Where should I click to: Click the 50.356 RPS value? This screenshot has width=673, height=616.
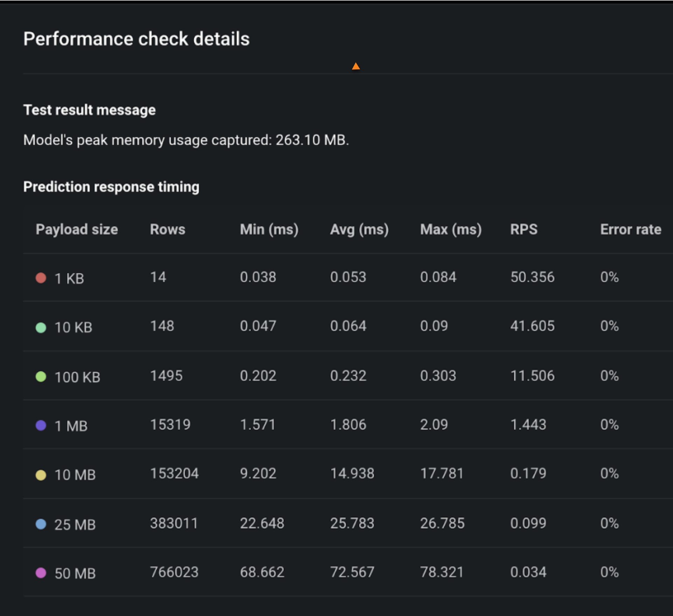pyautogui.click(x=532, y=277)
